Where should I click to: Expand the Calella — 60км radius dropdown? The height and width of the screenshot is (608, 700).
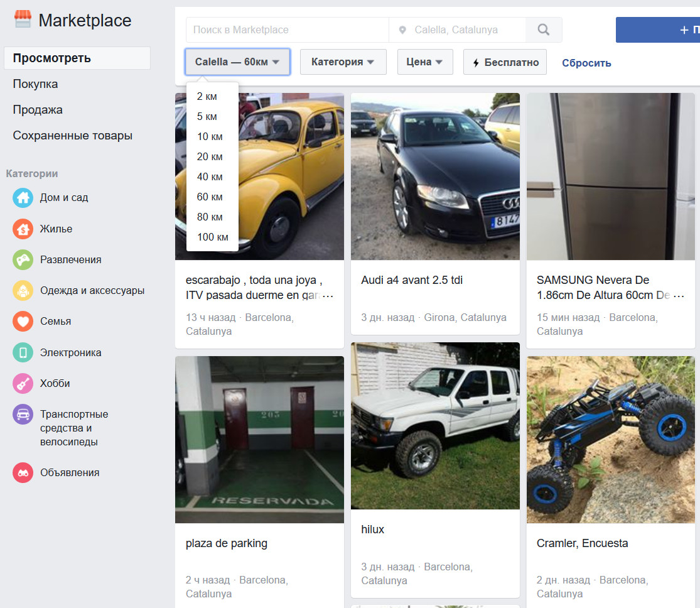tap(237, 62)
